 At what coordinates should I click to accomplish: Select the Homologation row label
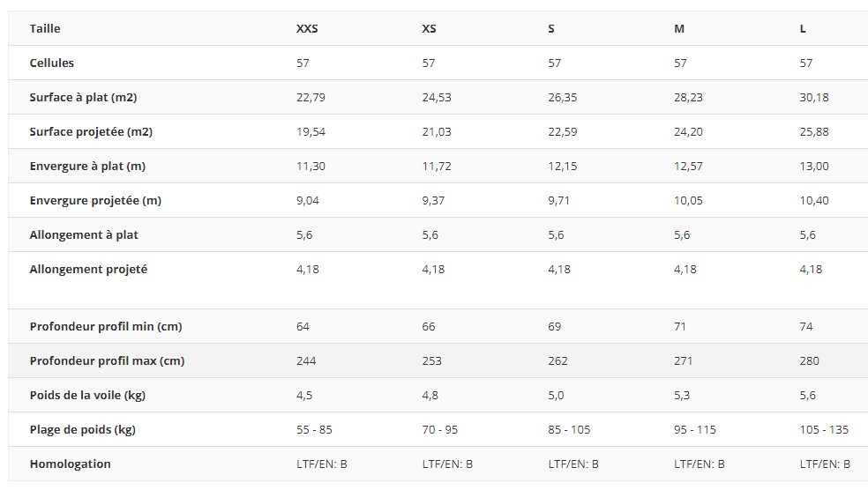[71, 464]
